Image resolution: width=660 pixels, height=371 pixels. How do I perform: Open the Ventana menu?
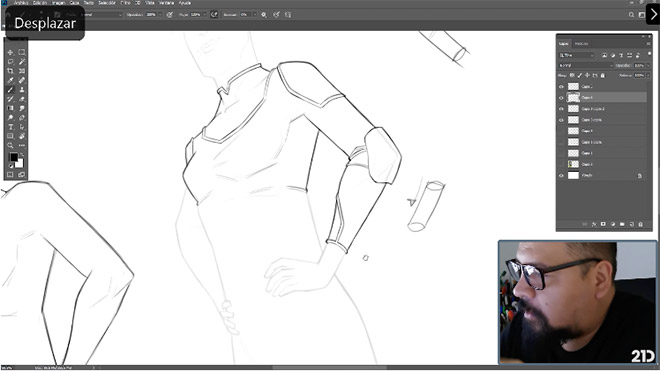[167, 3]
